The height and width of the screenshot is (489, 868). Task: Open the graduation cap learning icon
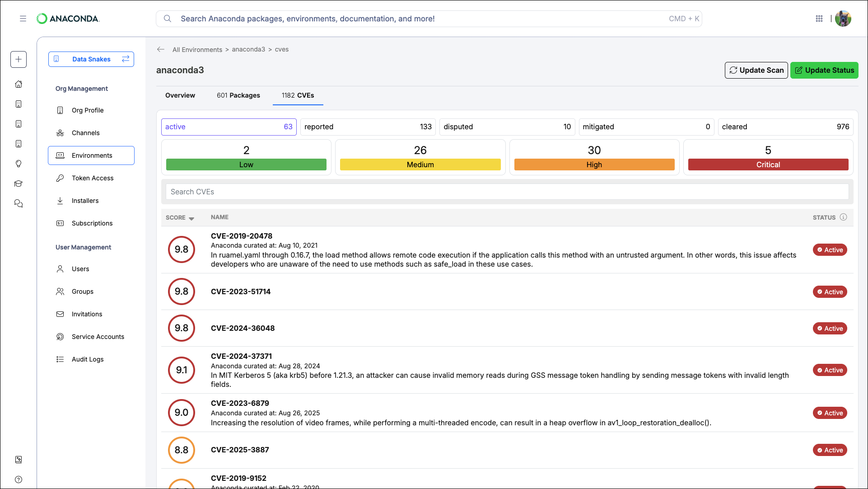point(19,183)
